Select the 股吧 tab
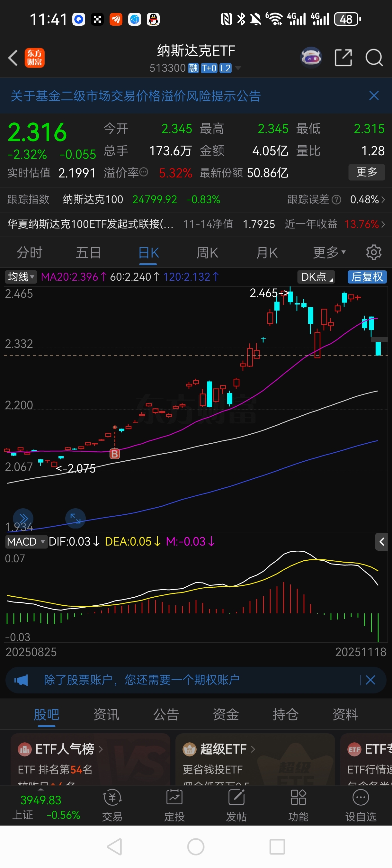This screenshot has width=392, height=868. (47, 715)
